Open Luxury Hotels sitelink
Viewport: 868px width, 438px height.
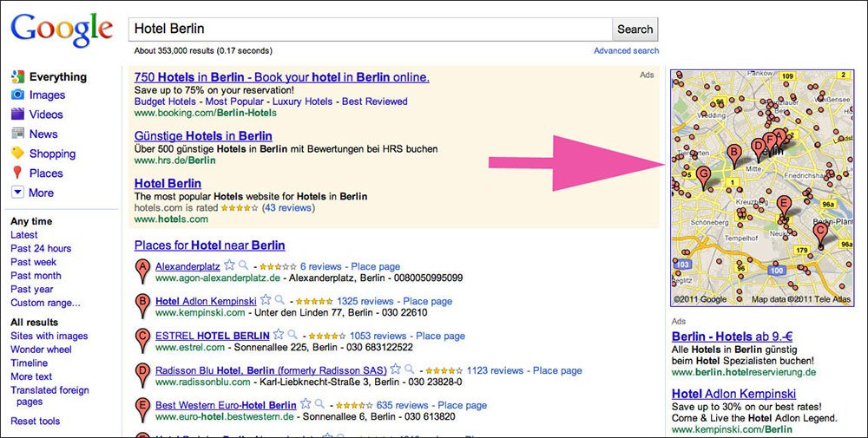point(302,101)
